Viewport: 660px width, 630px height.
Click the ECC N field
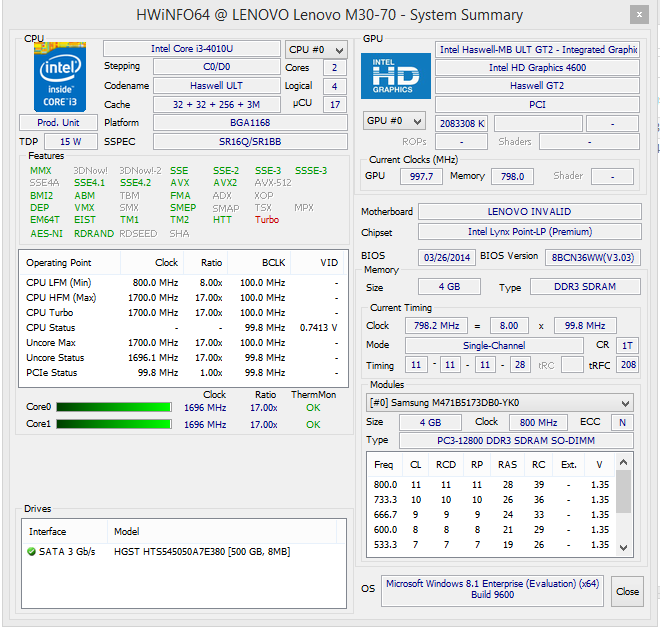pyautogui.click(x=622, y=422)
